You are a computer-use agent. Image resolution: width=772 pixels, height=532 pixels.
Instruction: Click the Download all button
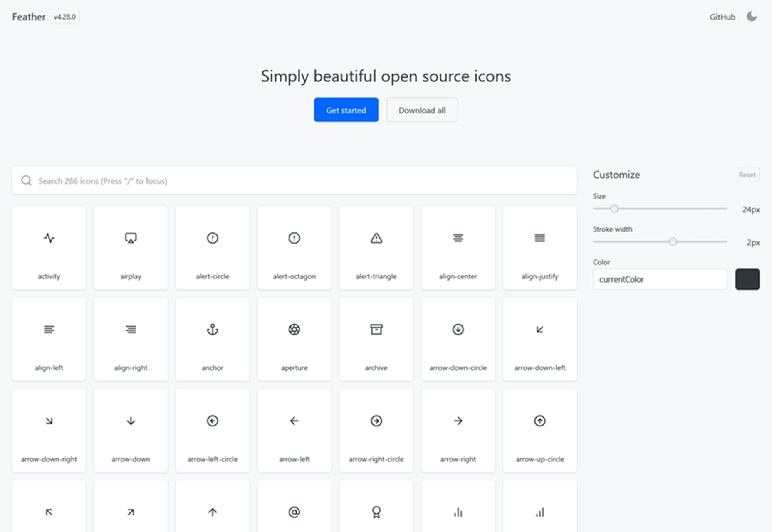coord(422,110)
